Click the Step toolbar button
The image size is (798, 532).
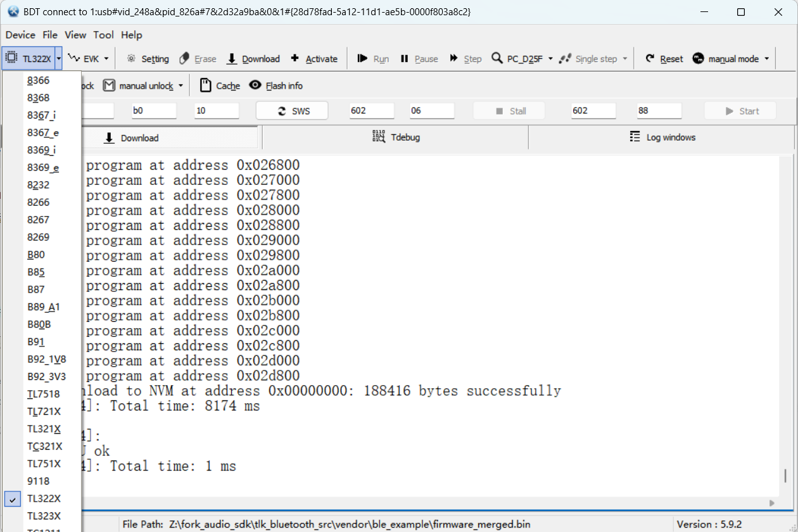465,58
